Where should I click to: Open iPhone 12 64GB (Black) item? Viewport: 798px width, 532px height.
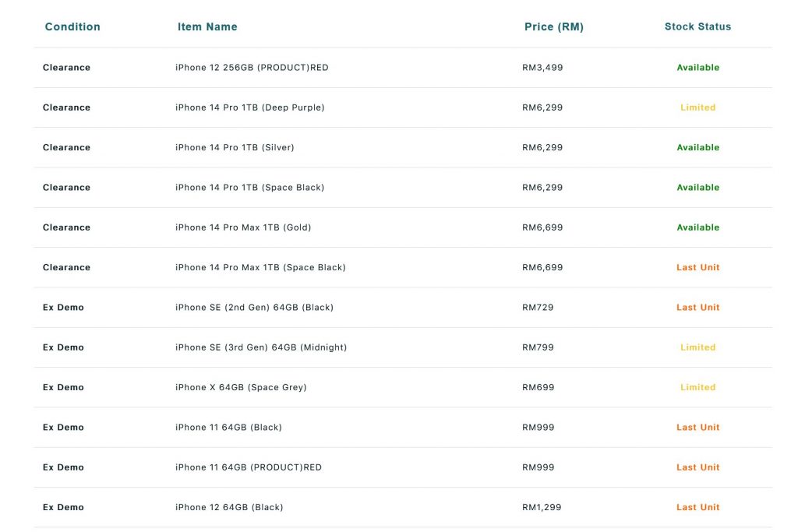click(x=229, y=507)
